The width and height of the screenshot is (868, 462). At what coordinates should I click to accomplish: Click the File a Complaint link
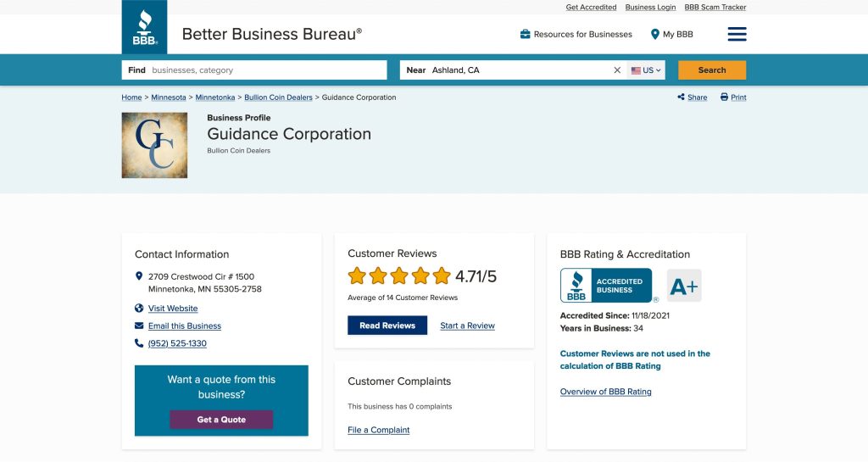[x=378, y=430]
